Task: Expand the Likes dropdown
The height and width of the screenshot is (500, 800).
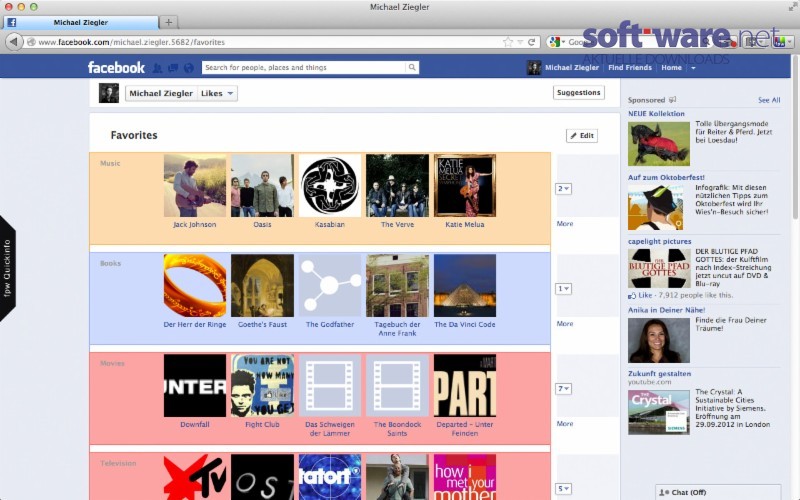Action: click(217, 93)
